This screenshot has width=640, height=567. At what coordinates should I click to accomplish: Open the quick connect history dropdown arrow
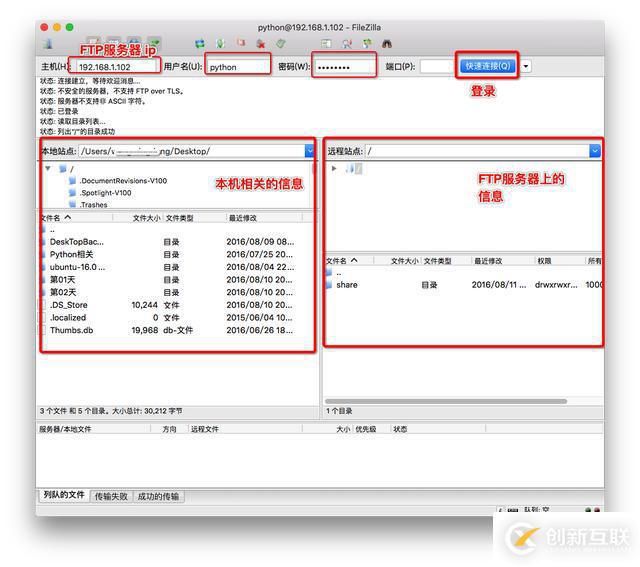tap(527, 66)
